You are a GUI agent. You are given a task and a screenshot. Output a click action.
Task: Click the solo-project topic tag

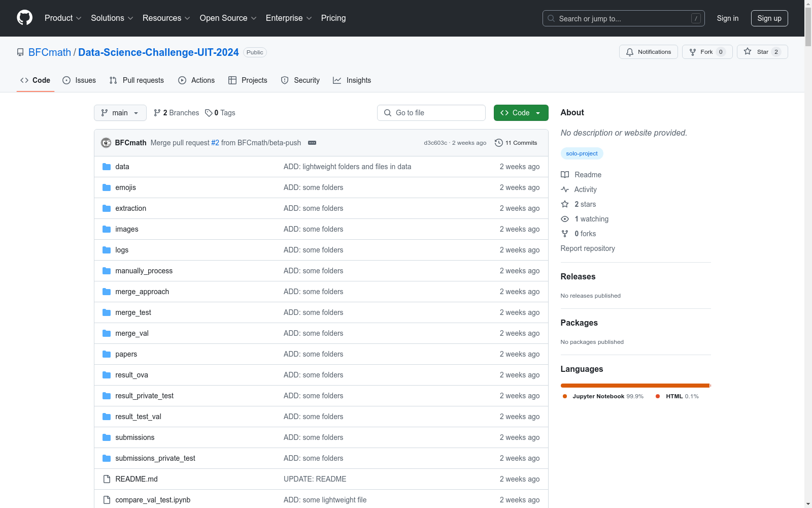point(582,153)
